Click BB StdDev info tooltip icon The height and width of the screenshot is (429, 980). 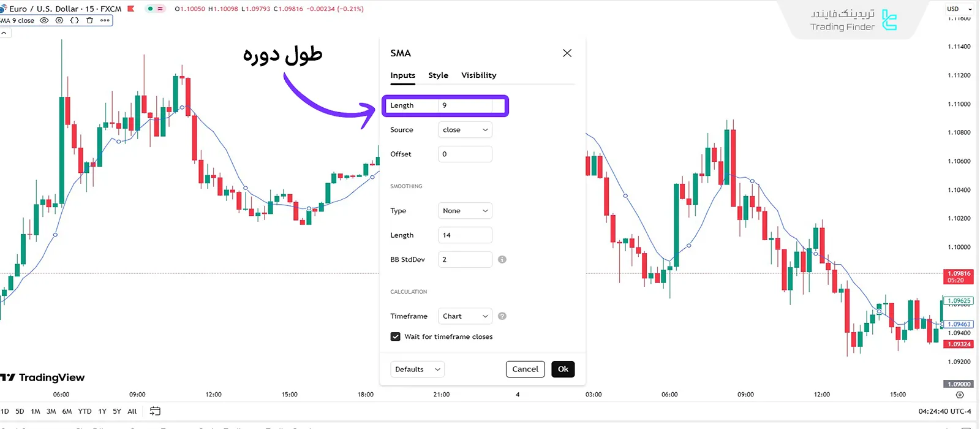tap(502, 260)
